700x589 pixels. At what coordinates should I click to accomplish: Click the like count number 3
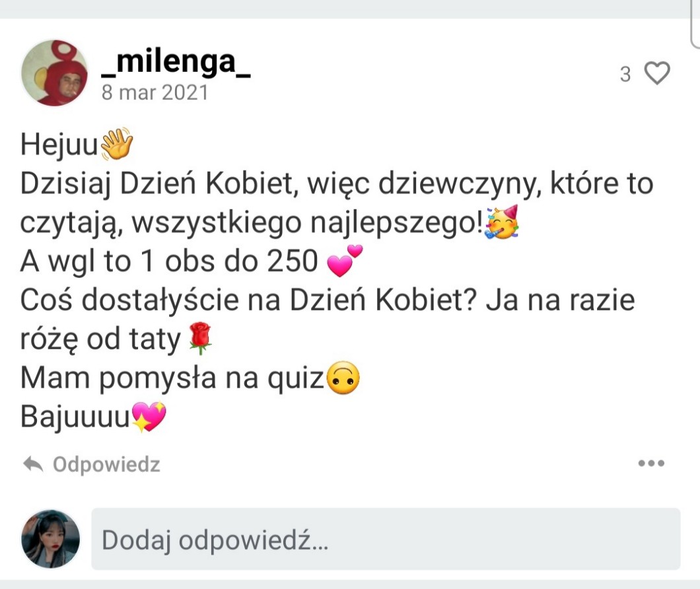coord(625,74)
